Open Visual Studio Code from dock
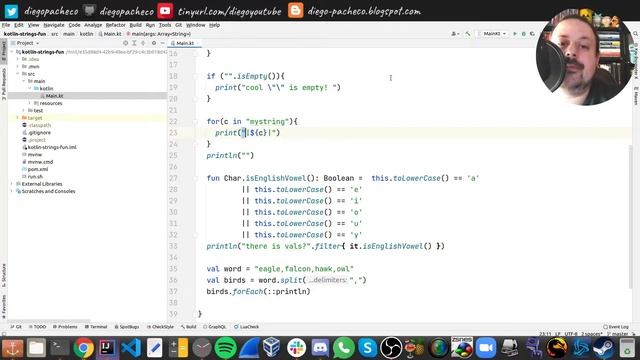Image resolution: width=640 pixels, height=360 pixels. tap(131, 348)
